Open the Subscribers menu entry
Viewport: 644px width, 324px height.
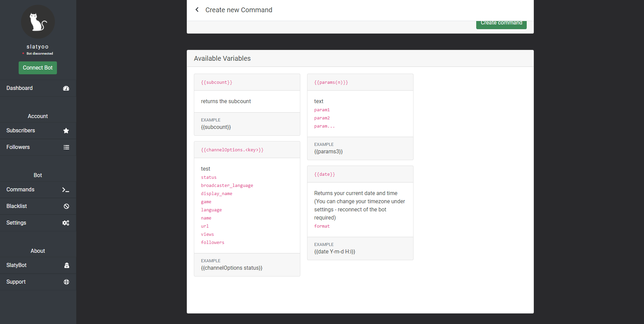[x=21, y=131]
